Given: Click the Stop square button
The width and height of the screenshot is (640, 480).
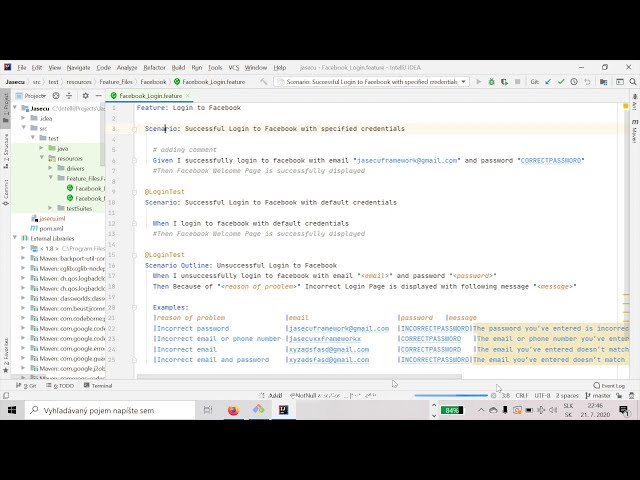Looking at the screenshot, I should [518, 82].
